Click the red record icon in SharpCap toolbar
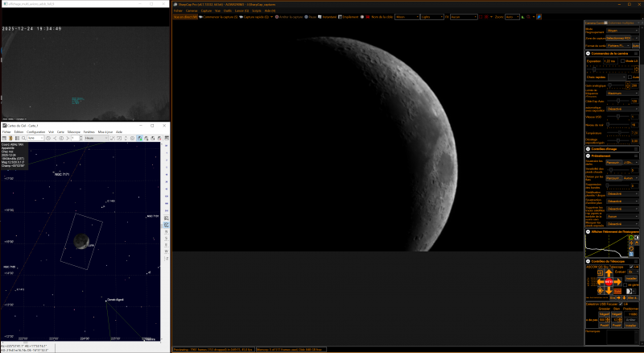This screenshot has height=353, width=644. tap(368, 17)
